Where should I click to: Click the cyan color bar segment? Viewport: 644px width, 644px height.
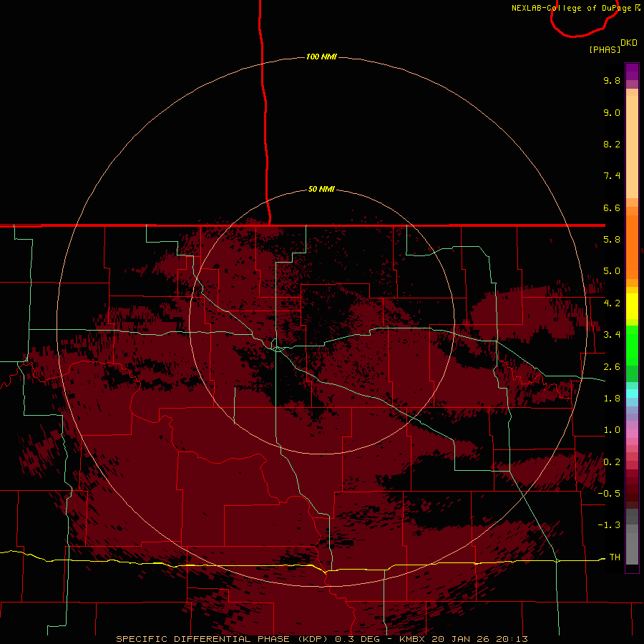click(x=632, y=393)
